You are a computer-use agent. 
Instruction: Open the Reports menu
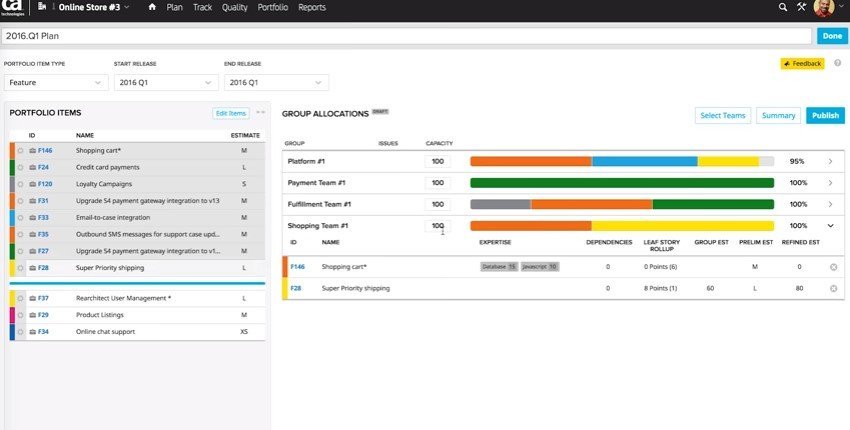click(312, 7)
